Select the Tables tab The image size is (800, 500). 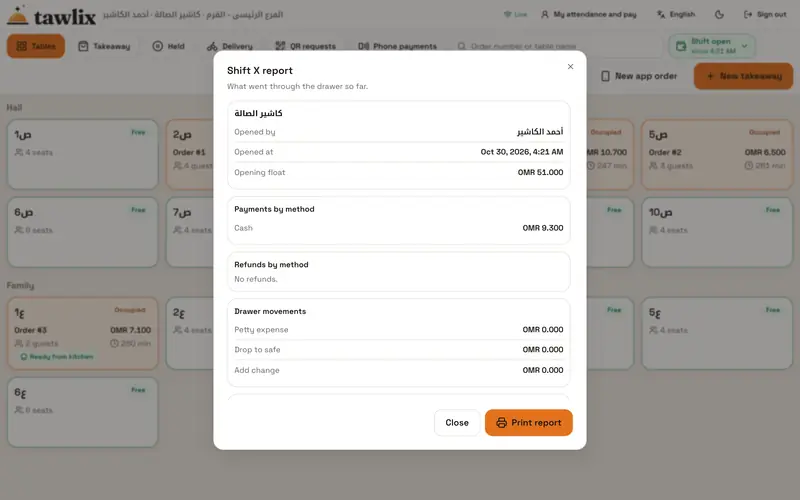36,46
